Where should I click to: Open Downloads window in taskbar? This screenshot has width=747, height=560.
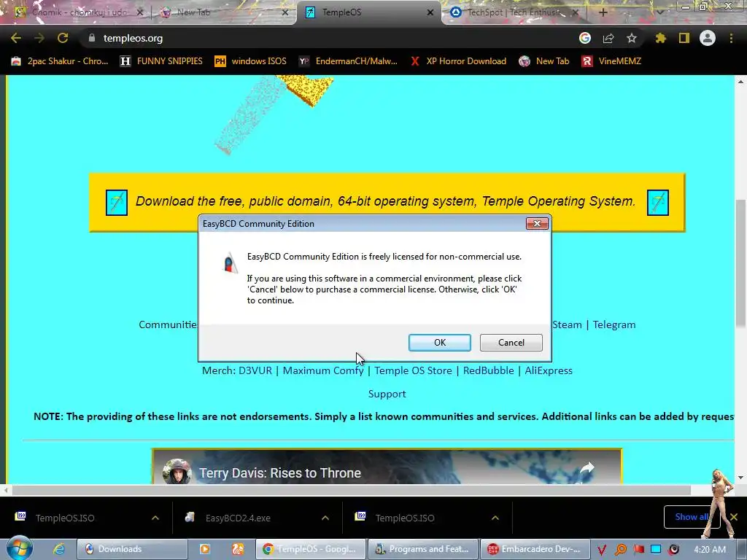[132, 549]
